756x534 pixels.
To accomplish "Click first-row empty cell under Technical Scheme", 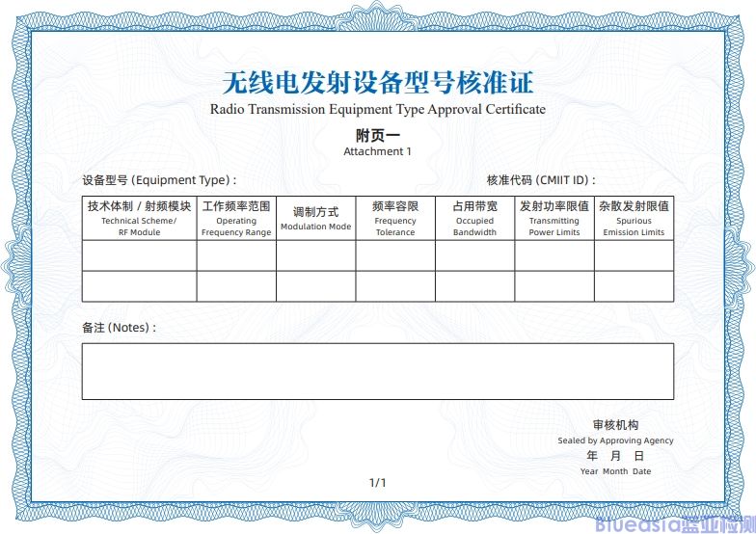I will 140,255.
